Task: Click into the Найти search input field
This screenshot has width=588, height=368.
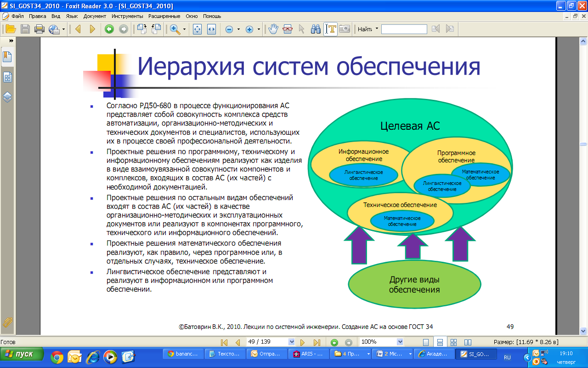Action: pos(404,29)
